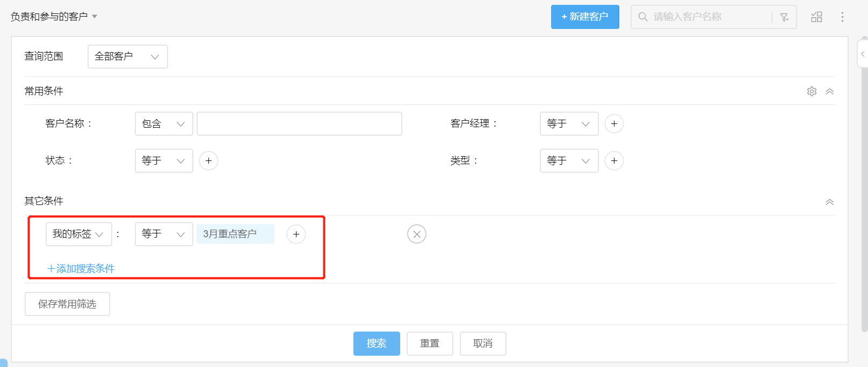Image resolution: width=868 pixels, height=367 pixels.
Task: Add another tag value with plus icon
Action: click(x=296, y=234)
